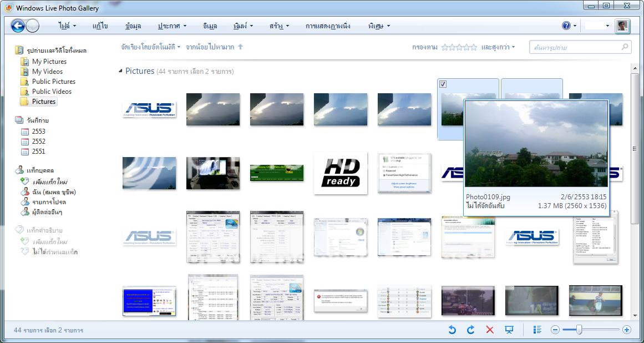Open the พิเศษ dropdown menu
Viewport: 644px width, 343px height.
(x=379, y=26)
